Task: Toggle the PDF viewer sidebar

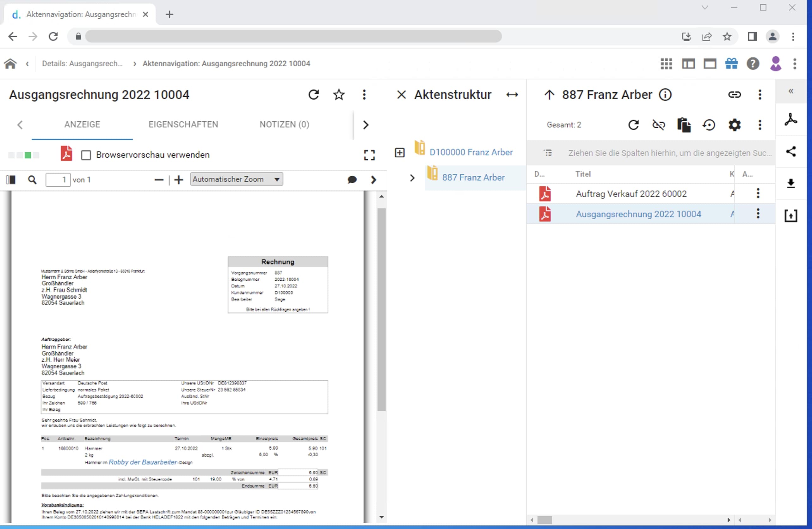Action: (11, 180)
